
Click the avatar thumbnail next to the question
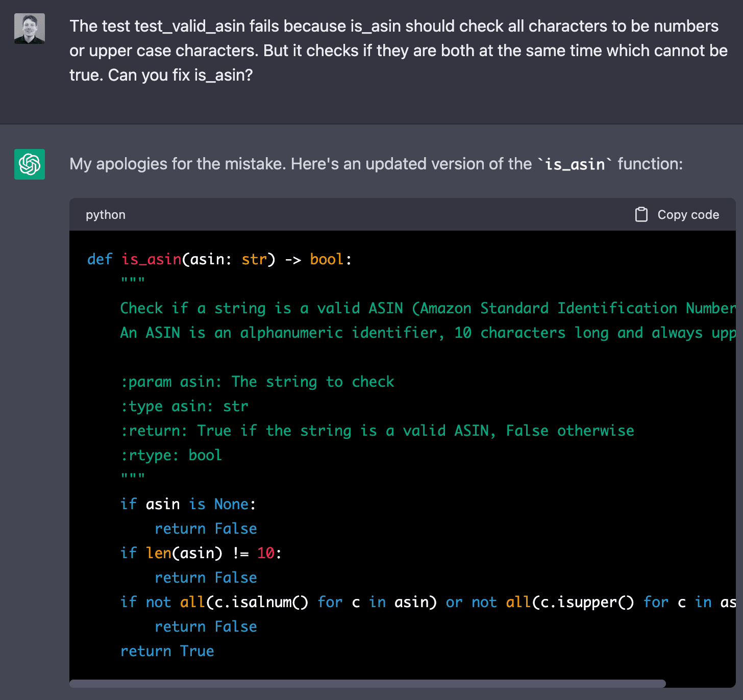pyautogui.click(x=29, y=28)
